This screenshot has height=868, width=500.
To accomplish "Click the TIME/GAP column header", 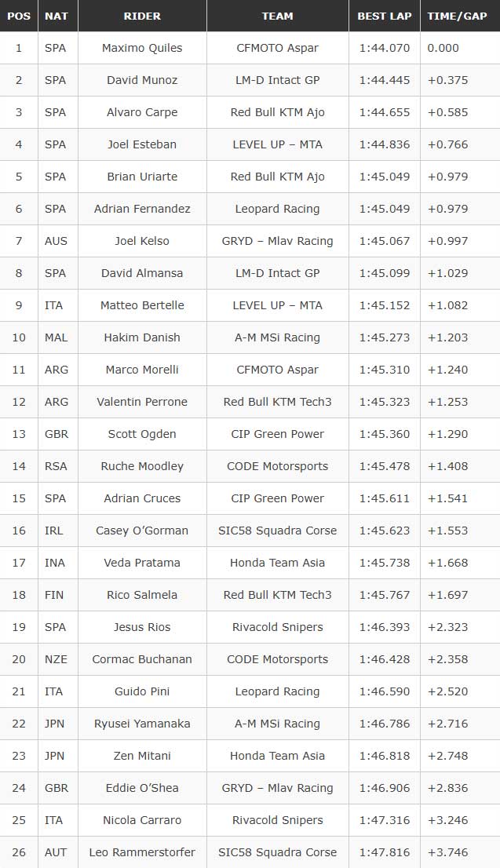I will pyautogui.click(x=457, y=16).
